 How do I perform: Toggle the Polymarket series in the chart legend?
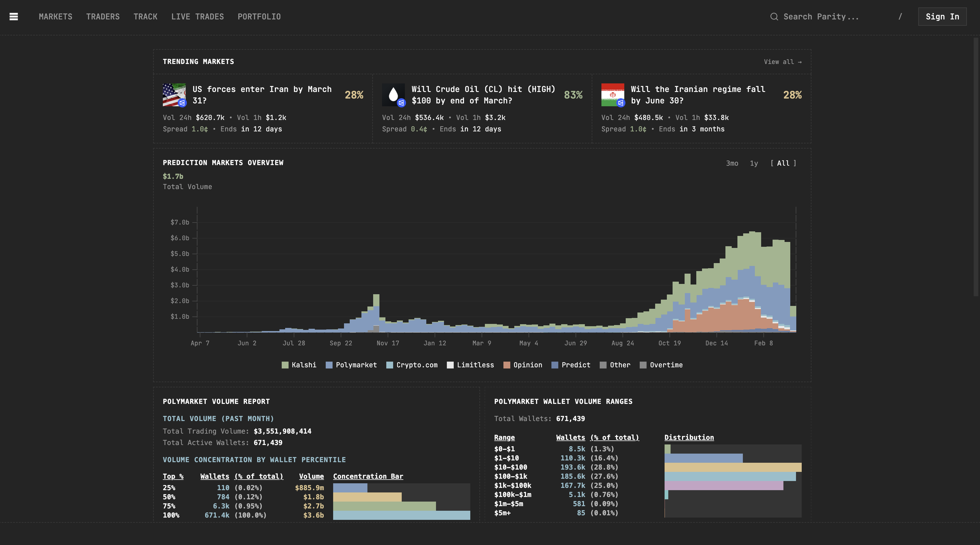pyautogui.click(x=351, y=365)
